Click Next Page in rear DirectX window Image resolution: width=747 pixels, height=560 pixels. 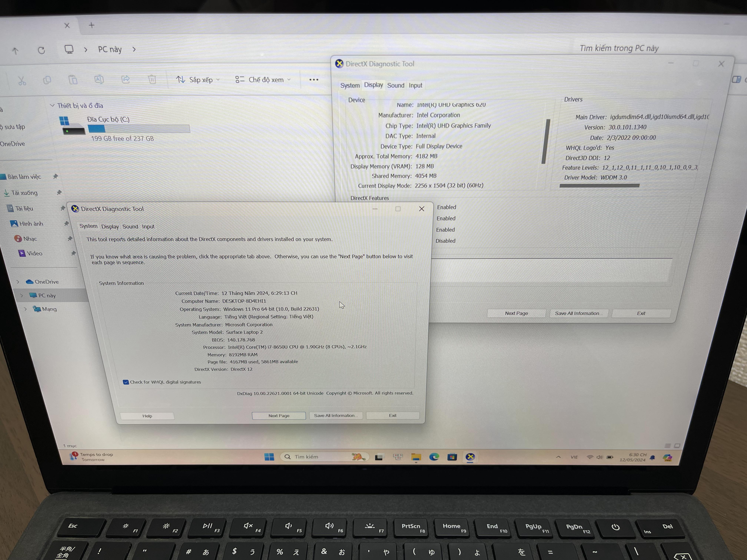click(516, 313)
